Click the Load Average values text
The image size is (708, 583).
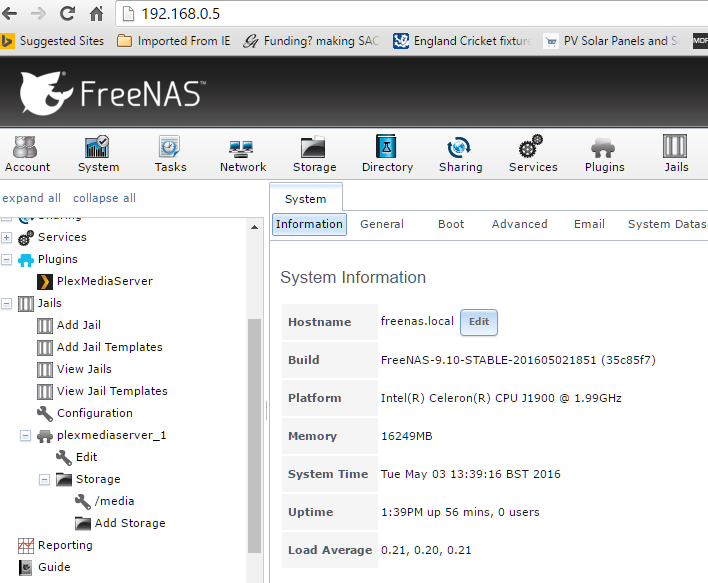coord(426,550)
